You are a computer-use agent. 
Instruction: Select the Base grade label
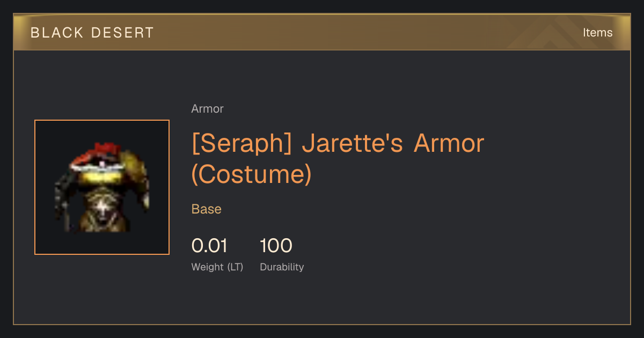[x=207, y=209]
